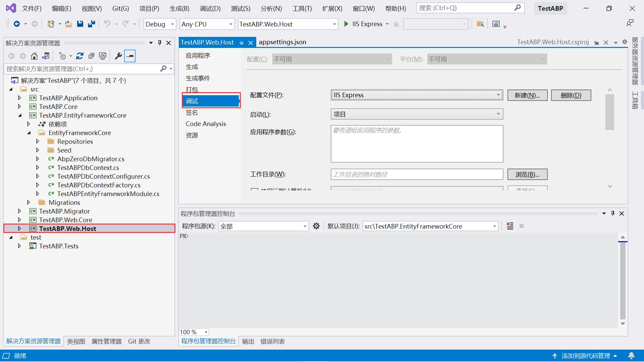644x362 pixels.
Task: Click the properties page vertical scrollbar thumb
Action: click(609, 112)
